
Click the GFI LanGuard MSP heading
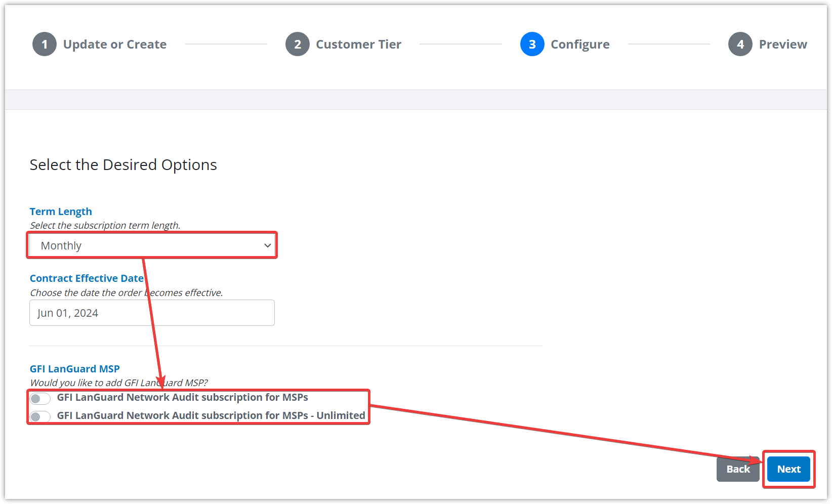click(75, 369)
